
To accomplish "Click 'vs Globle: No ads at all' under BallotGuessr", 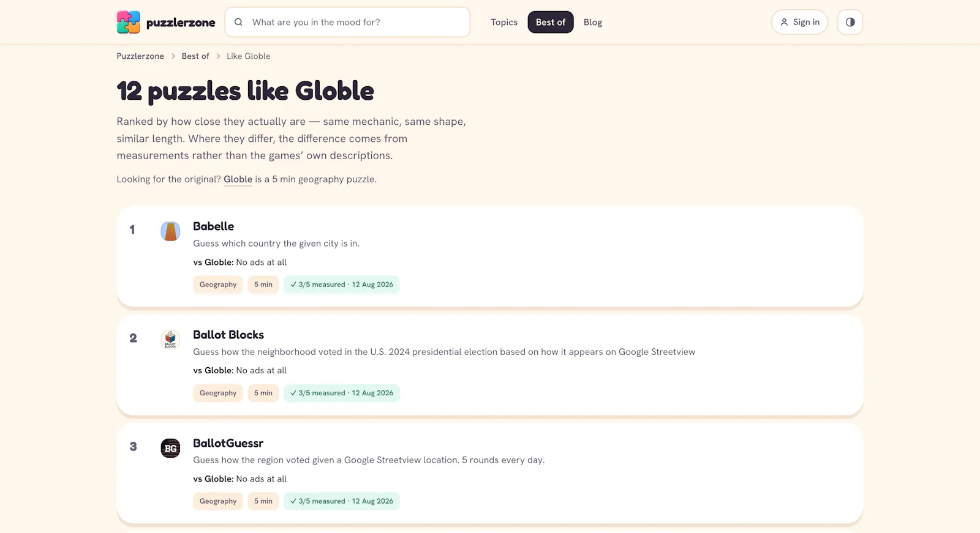I will [240, 479].
